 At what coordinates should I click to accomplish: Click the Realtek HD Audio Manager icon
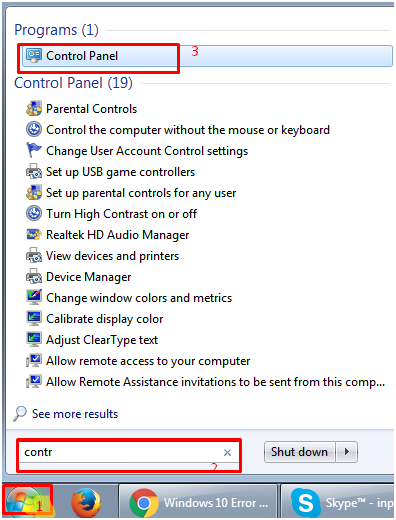34,235
